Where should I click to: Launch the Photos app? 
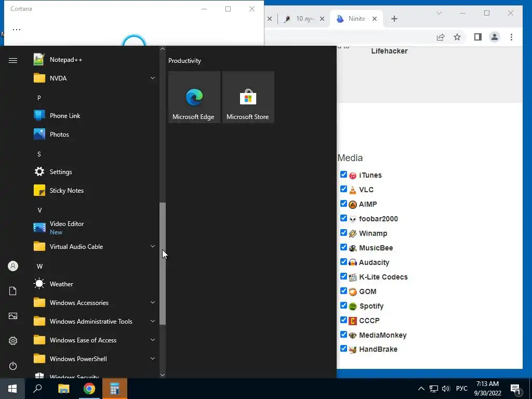tap(95, 135)
